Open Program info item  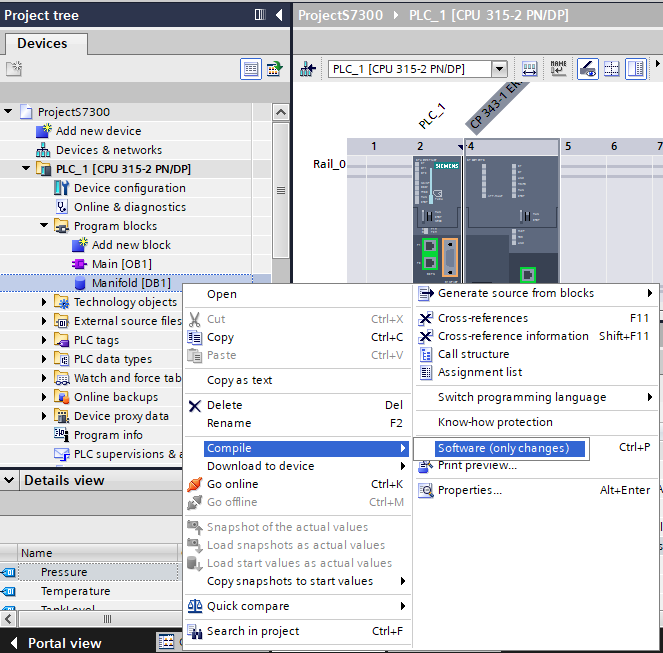coord(108,435)
